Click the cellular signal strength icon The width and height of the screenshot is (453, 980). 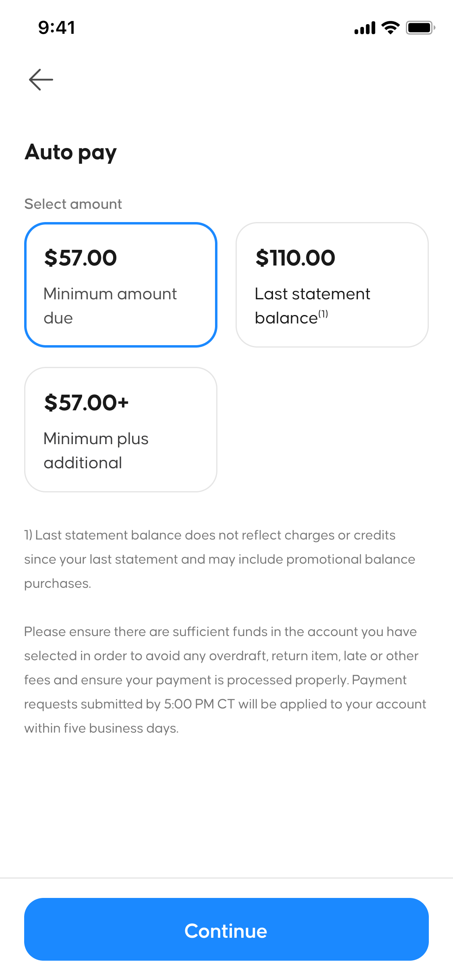coord(365,28)
